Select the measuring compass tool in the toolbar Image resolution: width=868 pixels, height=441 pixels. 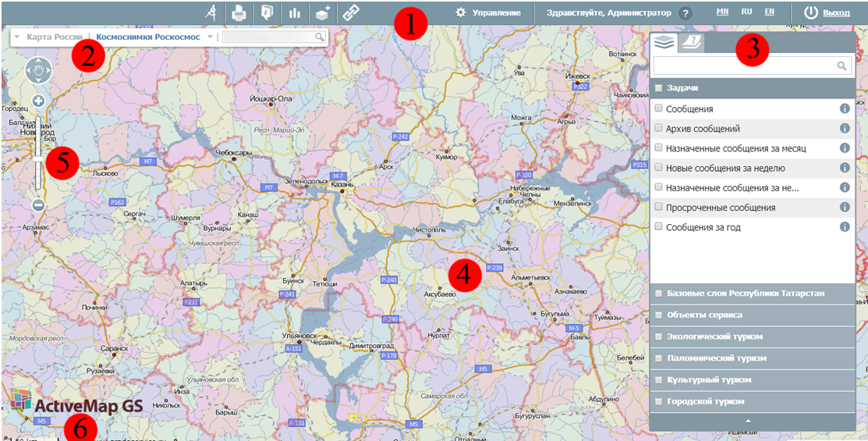click(x=211, y=12)
